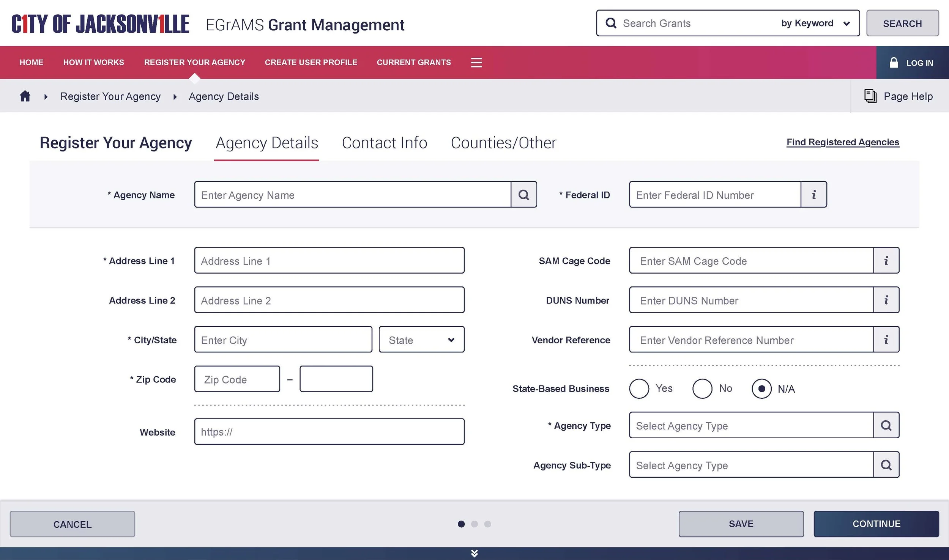Click the Find Registered Agencies link
The width and height of the screenshot is (949, 560).
[x=842, y=142]
